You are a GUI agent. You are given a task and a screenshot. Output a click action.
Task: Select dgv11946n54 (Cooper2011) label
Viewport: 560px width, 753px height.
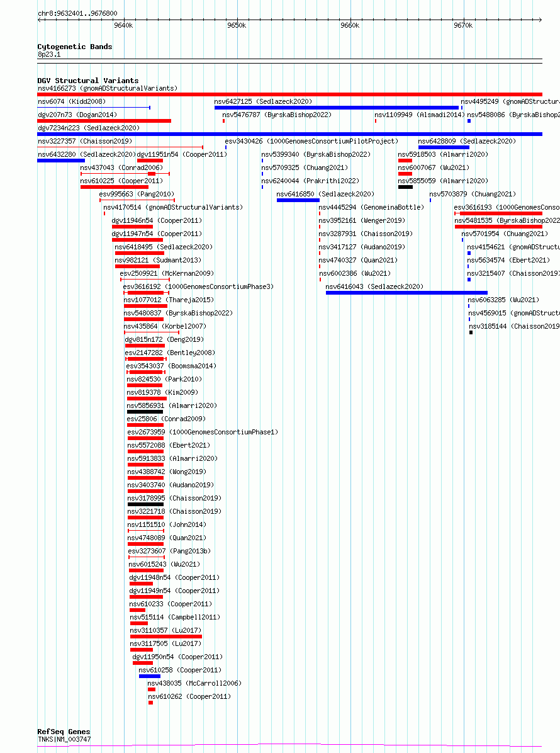[x=157, y=221]
